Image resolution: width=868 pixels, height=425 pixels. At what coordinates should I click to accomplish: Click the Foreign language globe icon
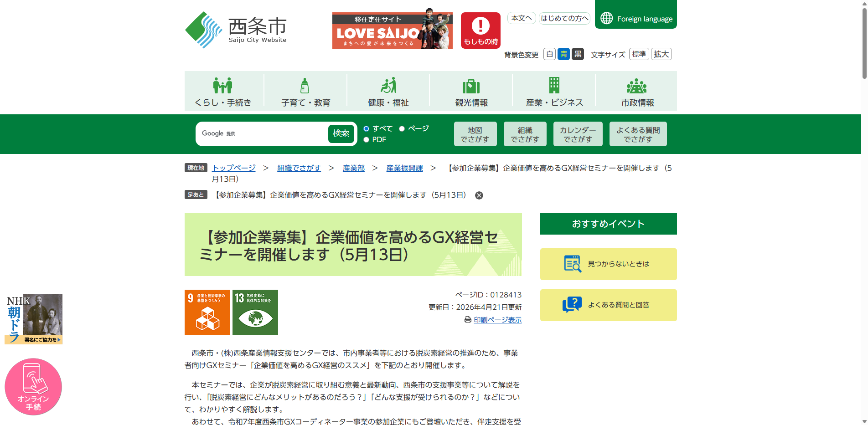(606, 18)
